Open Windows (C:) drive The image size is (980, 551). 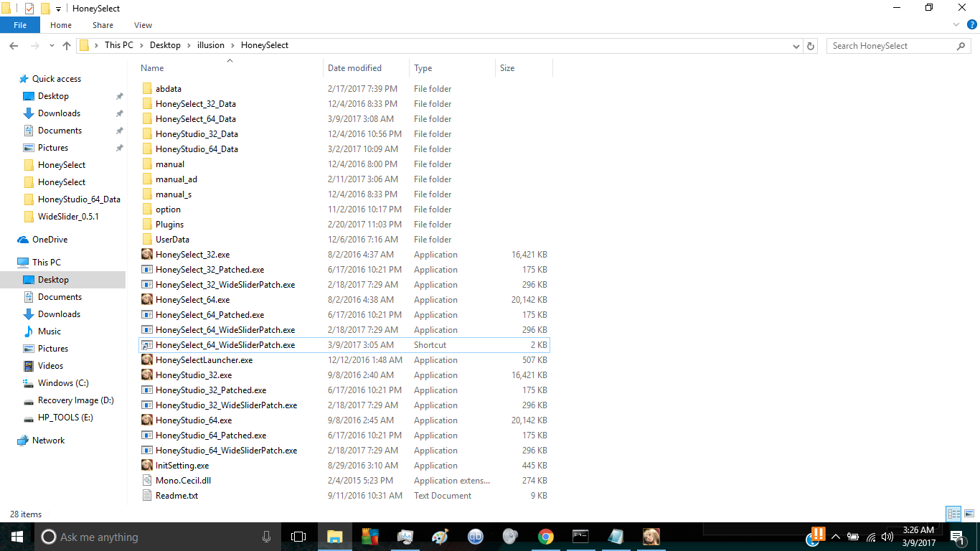tap(63, 383)
